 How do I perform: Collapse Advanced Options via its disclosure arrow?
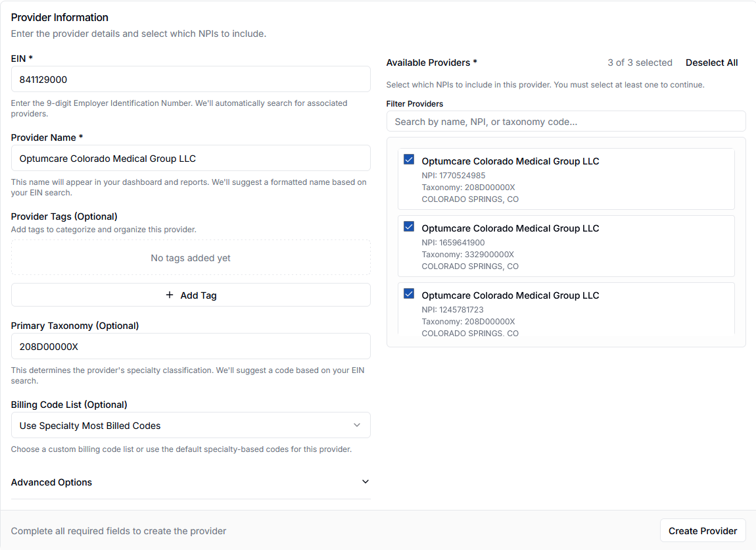[x=365, y=482]
